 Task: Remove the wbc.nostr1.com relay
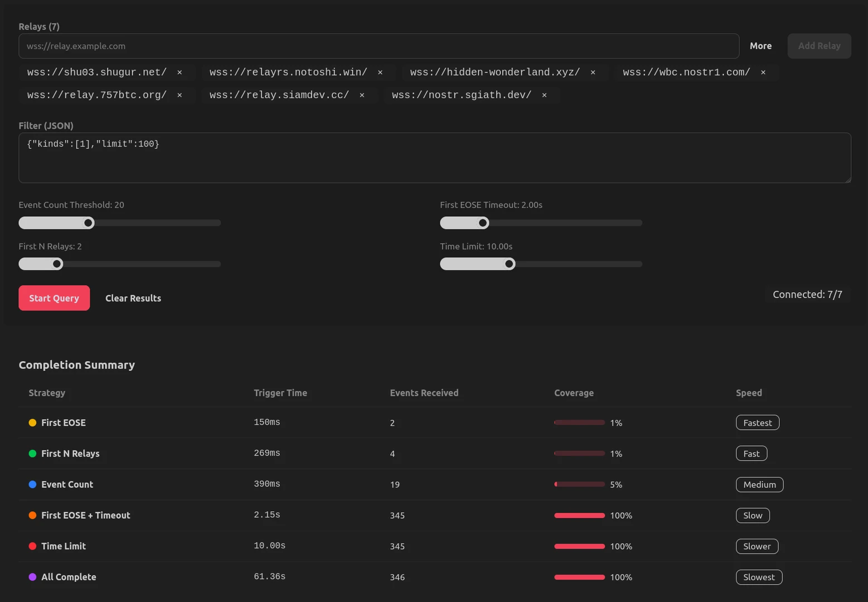(x=763, y=72)
